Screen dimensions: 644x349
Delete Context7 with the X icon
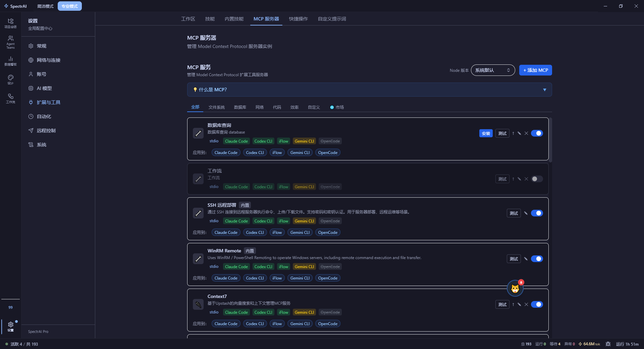pos(526,304)
